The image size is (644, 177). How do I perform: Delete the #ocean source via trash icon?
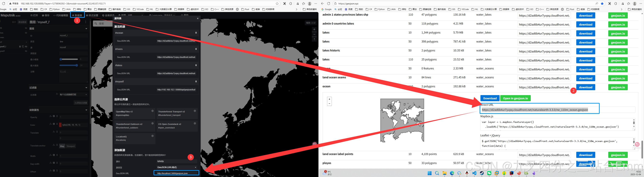(196, 33)
